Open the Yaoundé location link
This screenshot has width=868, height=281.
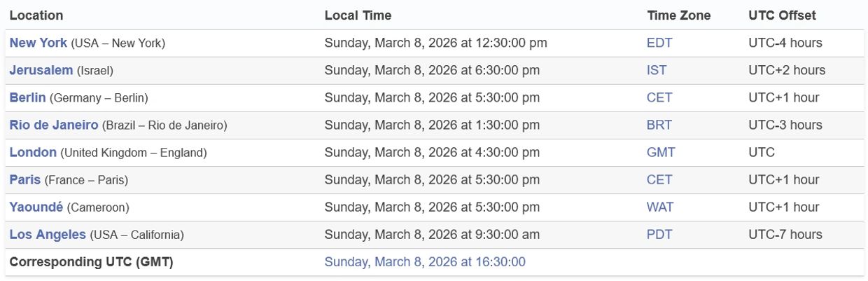(36, 207)
